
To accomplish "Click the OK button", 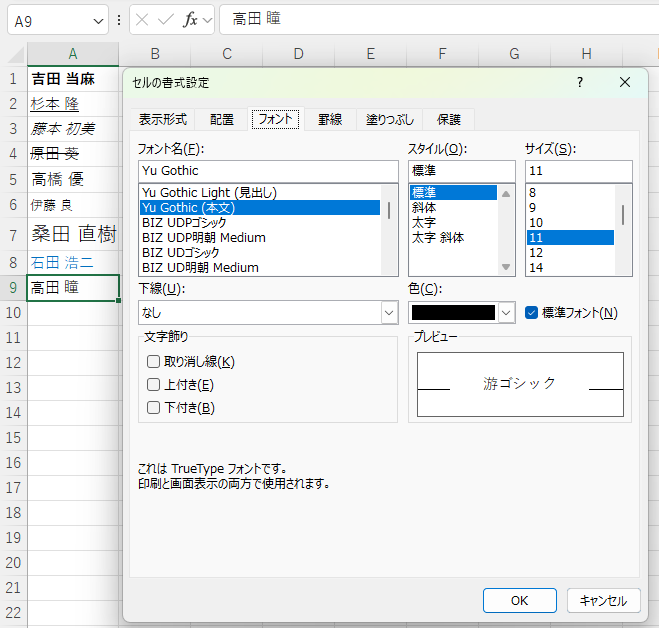I will click(x=519, y=601).
